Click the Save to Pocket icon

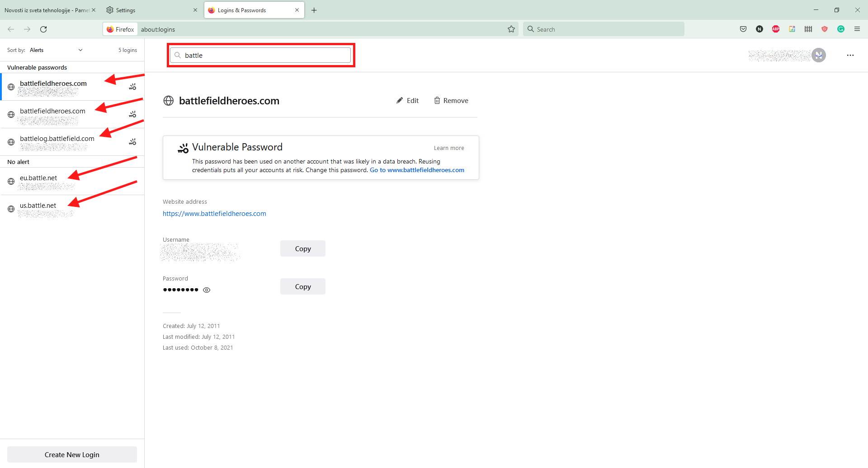click(x=743, y=29)
